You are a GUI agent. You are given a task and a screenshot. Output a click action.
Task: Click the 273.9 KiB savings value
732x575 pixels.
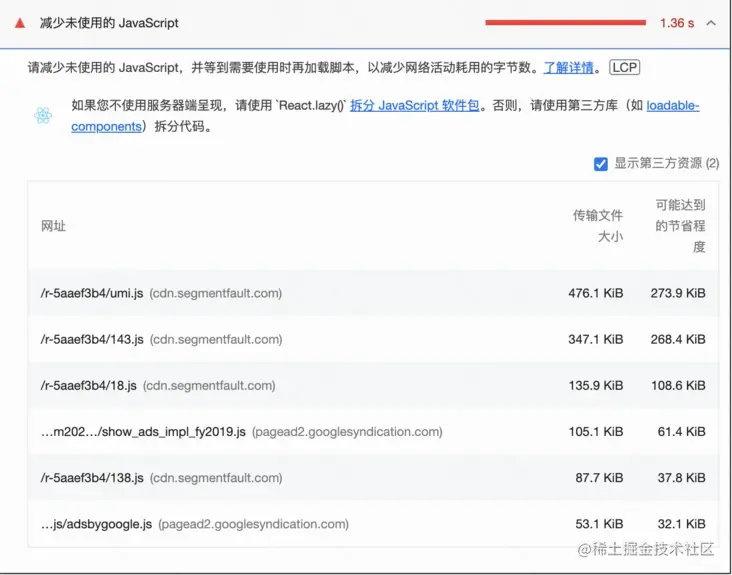coord(678,293)
